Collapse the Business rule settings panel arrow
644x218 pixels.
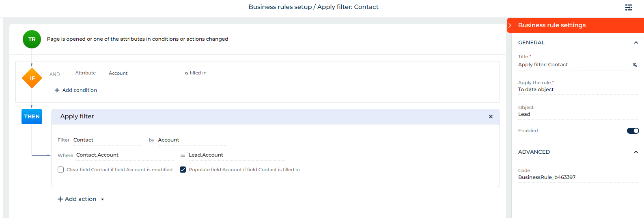tap(510, 25)
